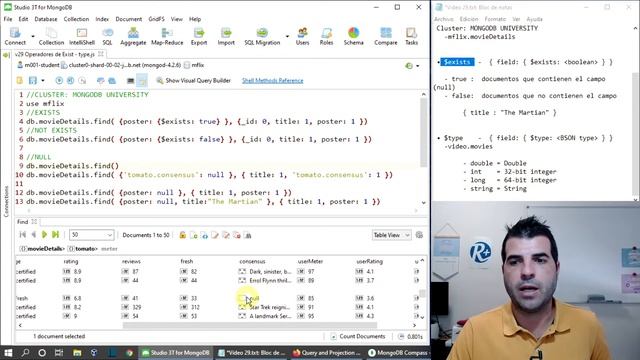This screenshot has height=360, width=640.
Task: Open Archivo menu in Bloc de notas
Action: point(444,19)
